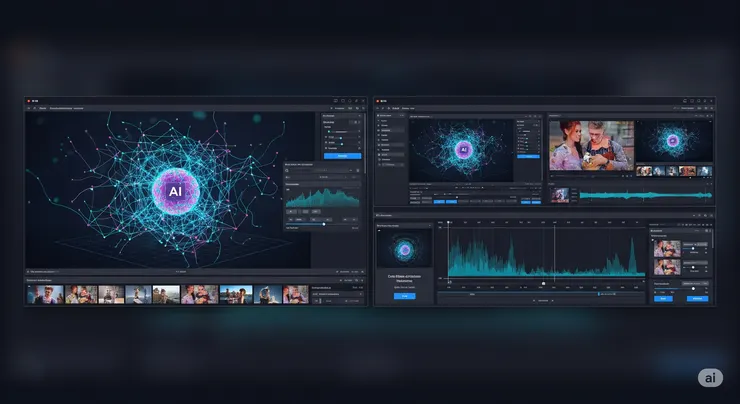The width and height of the screenshot is (740, 404).
Task: Click the video preview of two people
Action: point(591,145)
